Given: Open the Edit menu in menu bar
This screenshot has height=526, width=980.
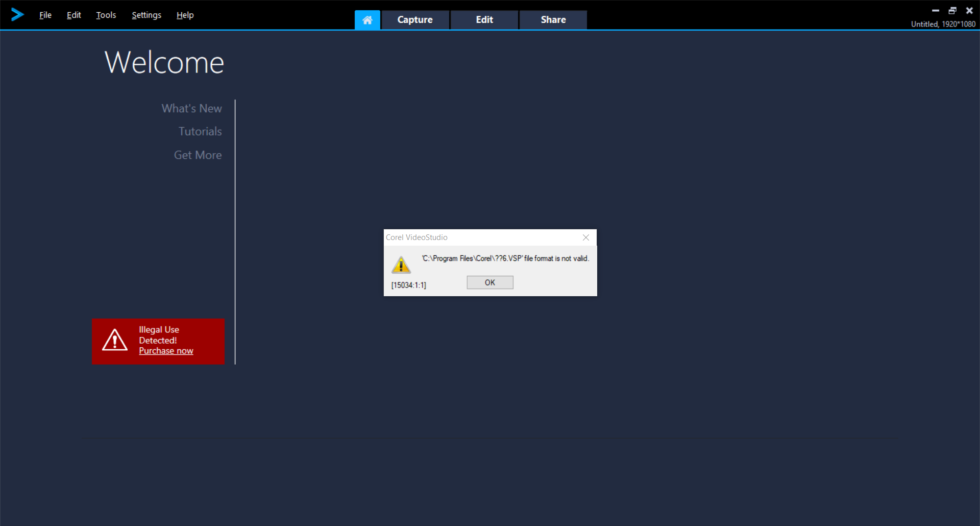Looking at the screenshot, I should click(73, 15).
